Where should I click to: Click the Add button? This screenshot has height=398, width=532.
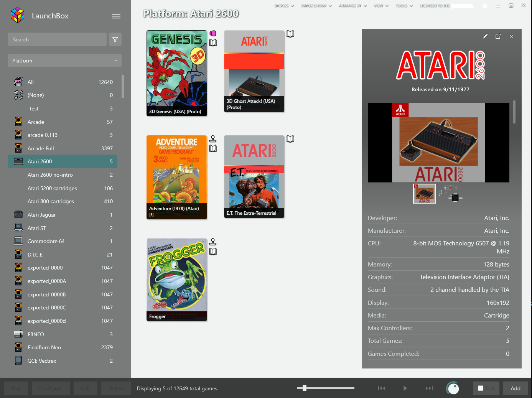click(516, 388)
